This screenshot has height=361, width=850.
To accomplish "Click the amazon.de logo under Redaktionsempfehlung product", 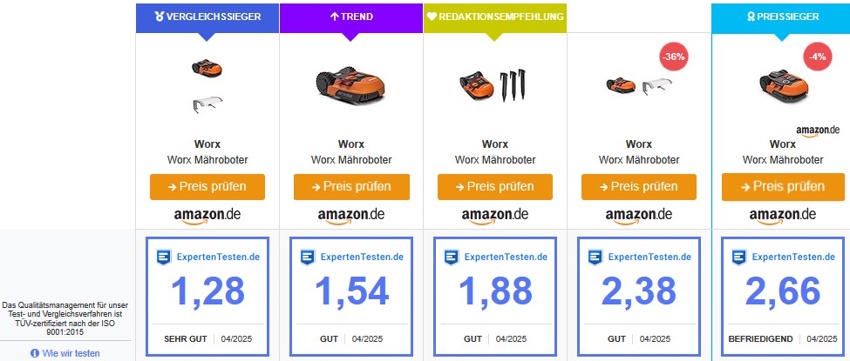I will pos(495,215).
